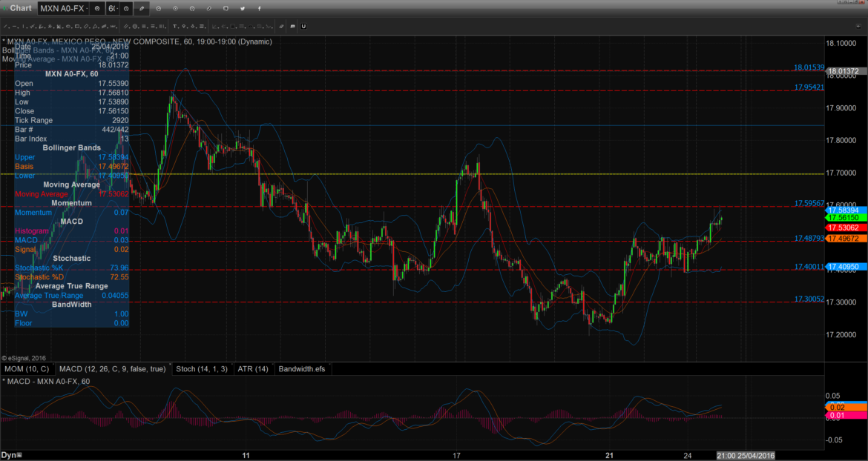Click the interval field showing 60
The image size is (868, 461).
112,8
